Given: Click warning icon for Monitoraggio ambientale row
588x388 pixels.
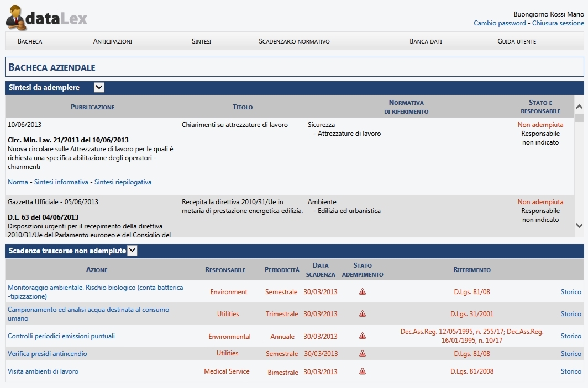Looking at the screenshot, I should [x=363, y=291].
